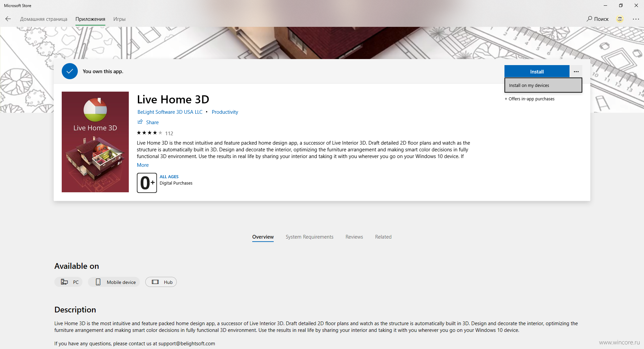
Task: Click the Hub availability chip
Action: pyautogui.click(x=161, y=282)
